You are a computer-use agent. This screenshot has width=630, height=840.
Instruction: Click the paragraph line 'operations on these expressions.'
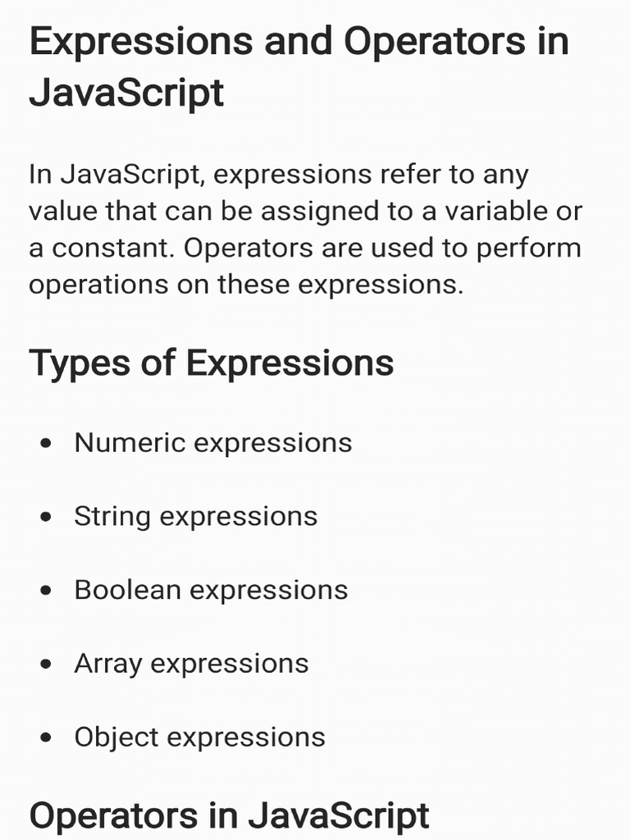pos(246,285)
